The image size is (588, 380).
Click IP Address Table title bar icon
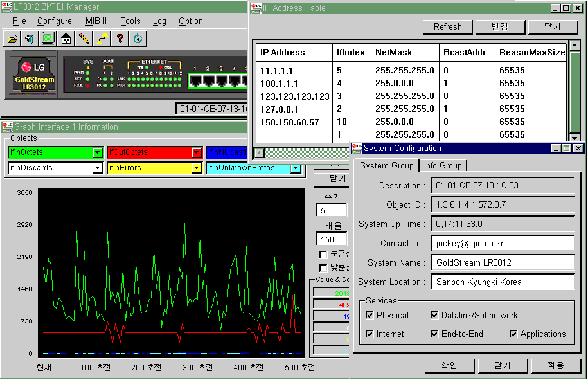point(256,8)
